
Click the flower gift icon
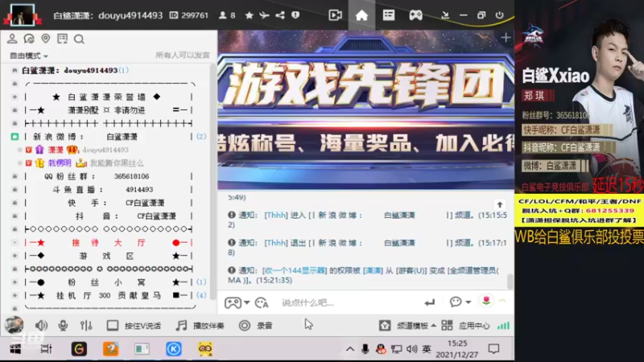pos(486,301)
